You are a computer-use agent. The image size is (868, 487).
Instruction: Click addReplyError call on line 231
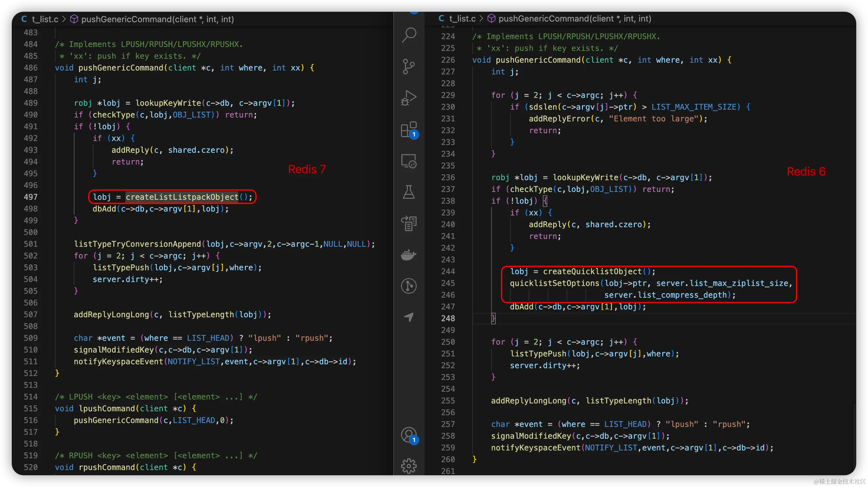point(559,118)
